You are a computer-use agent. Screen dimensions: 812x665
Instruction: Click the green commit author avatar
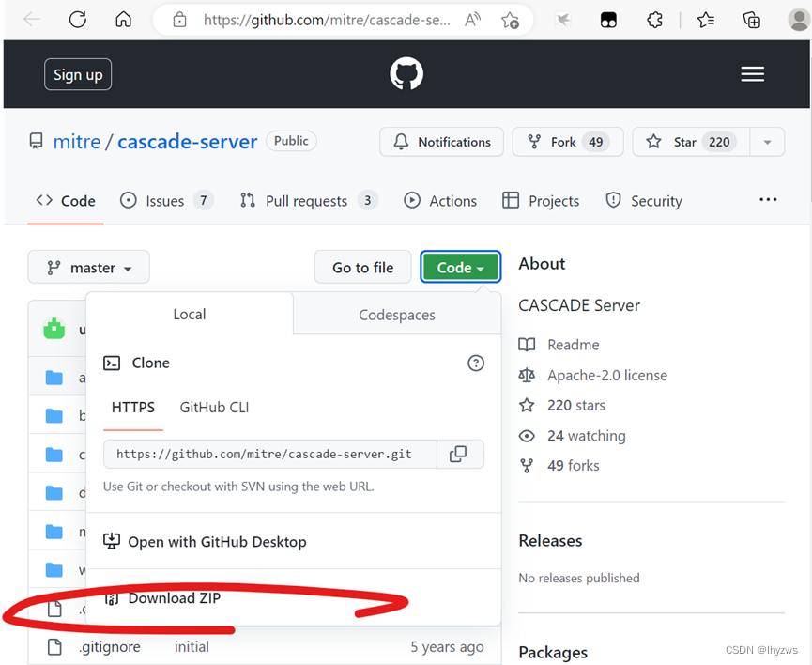pyautogui.click(x=54, y=329)
